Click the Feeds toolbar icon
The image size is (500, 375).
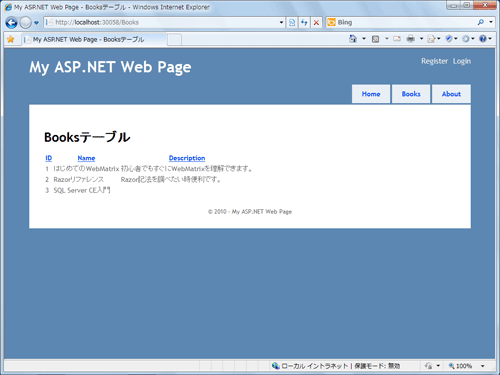[375, 39]
